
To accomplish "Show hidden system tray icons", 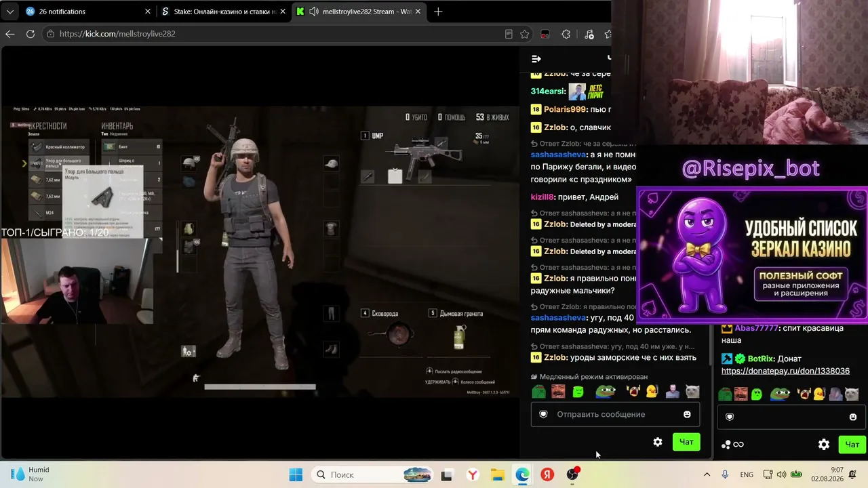I will click(707, 474).
